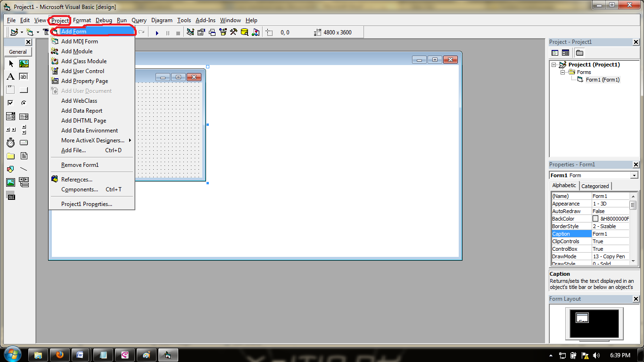
Task: Select the OptionButton control tool
Action: pyautogui.click(x=24, y=103)
